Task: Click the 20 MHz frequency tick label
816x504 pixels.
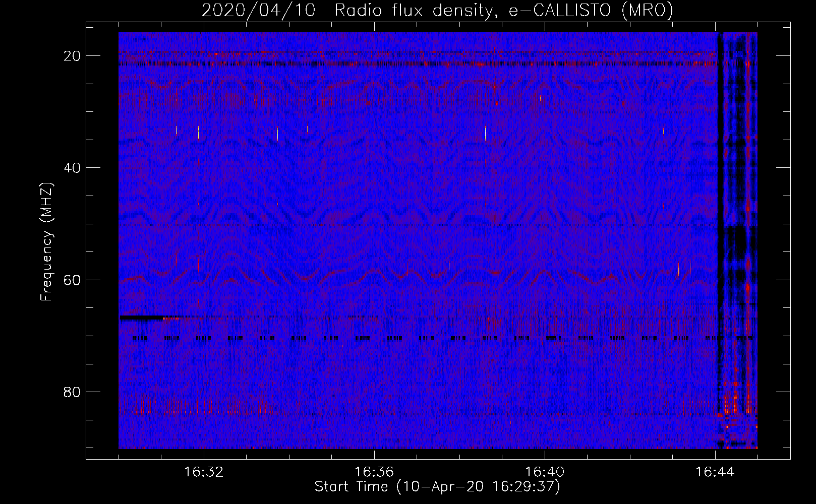Action: coord(72,56)
